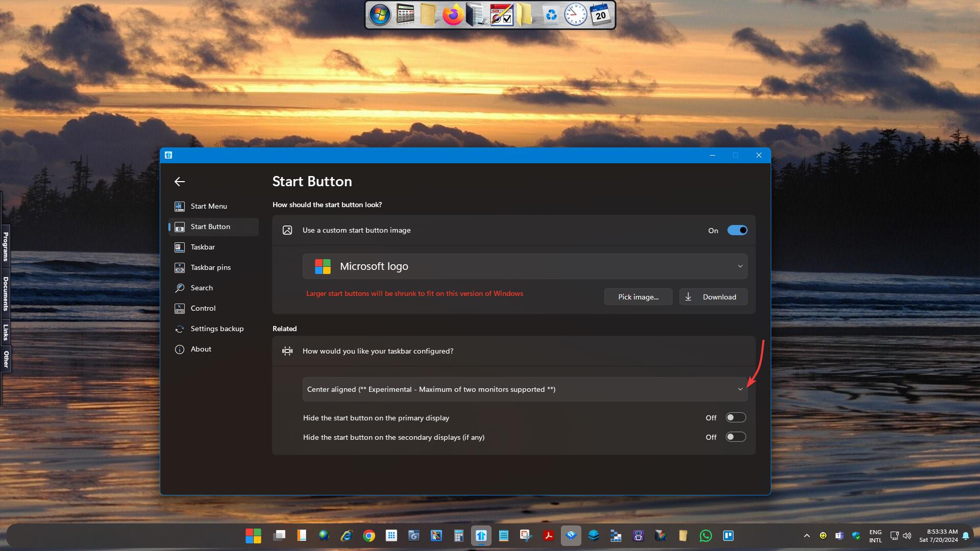Launch Calculator from the top dock
980x551 pixels.
[x=405, y=15]
